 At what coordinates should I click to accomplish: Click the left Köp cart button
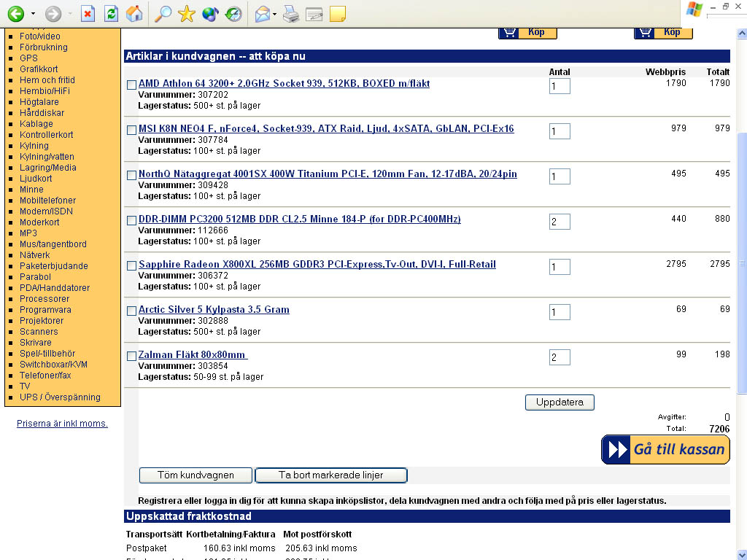click(527, 32)
